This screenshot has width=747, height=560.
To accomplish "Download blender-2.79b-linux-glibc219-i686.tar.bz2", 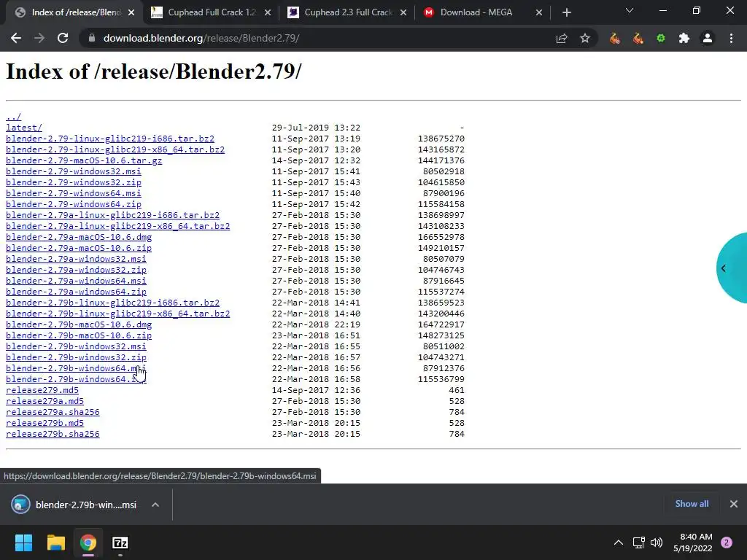I will (113, 303).
